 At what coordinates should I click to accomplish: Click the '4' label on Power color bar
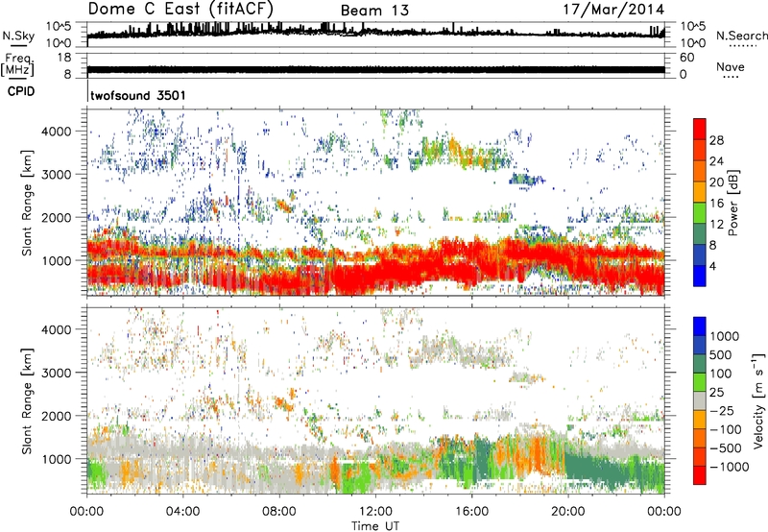[x=712, y=267]
